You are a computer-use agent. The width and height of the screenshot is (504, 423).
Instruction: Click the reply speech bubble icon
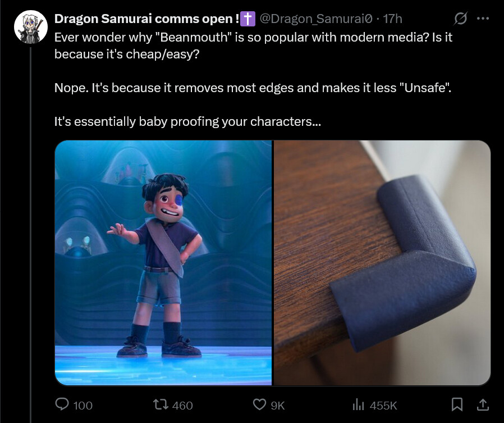click(x=62, y=404)
